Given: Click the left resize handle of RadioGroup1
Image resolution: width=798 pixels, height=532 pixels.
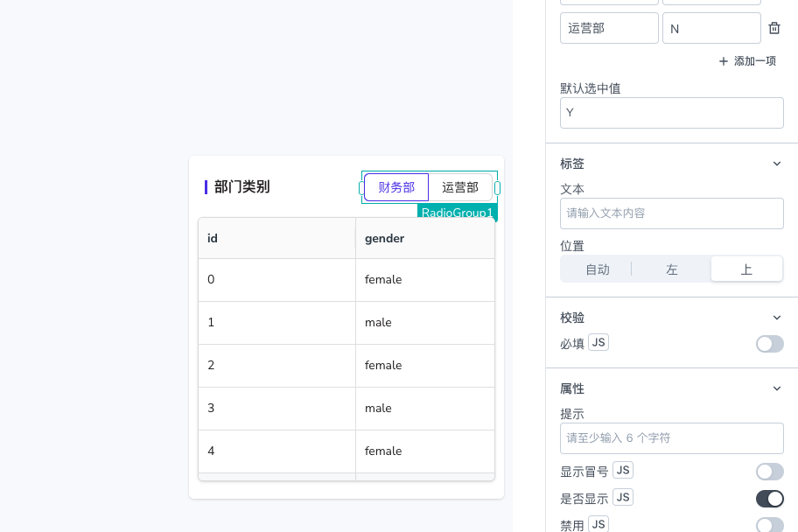Looking at the screenshot, I should point(361,188).
